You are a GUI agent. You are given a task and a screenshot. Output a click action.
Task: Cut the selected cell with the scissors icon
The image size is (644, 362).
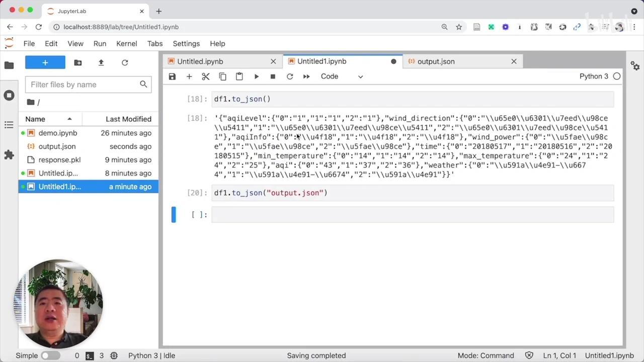click(206, 76)
